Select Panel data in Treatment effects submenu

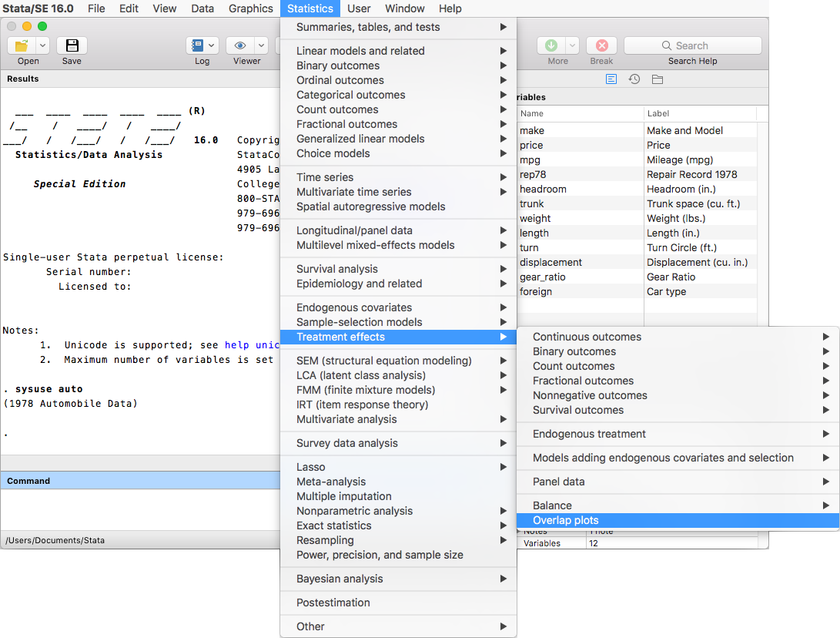click(x=678, y=482)
